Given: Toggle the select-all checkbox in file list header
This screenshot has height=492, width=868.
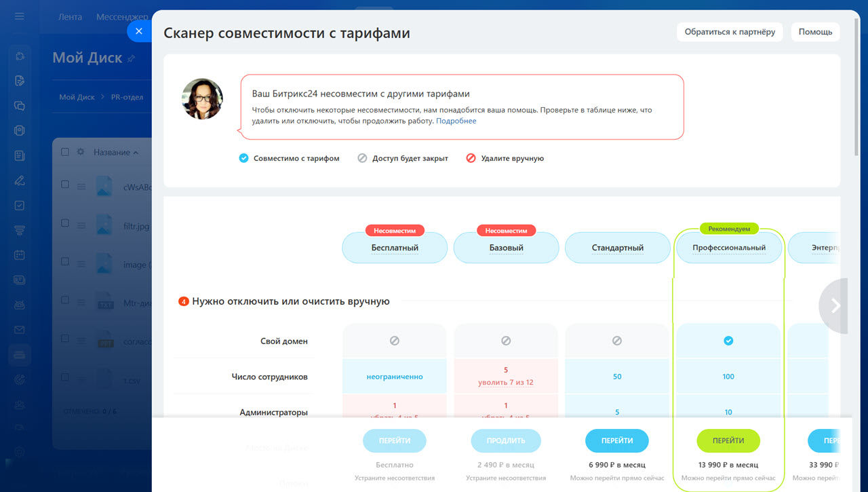Looking at the screenshot, I should [x=65, y=152].
